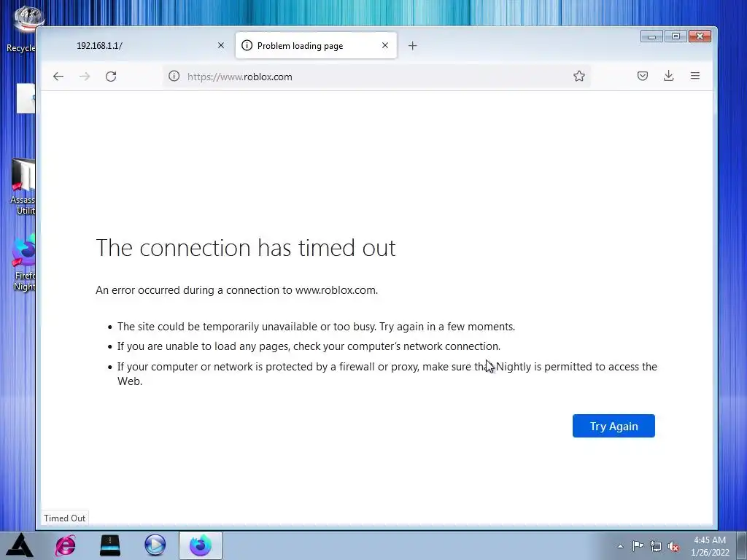Open the Downloads panel

pyautogui.click(x=668, y=76)
